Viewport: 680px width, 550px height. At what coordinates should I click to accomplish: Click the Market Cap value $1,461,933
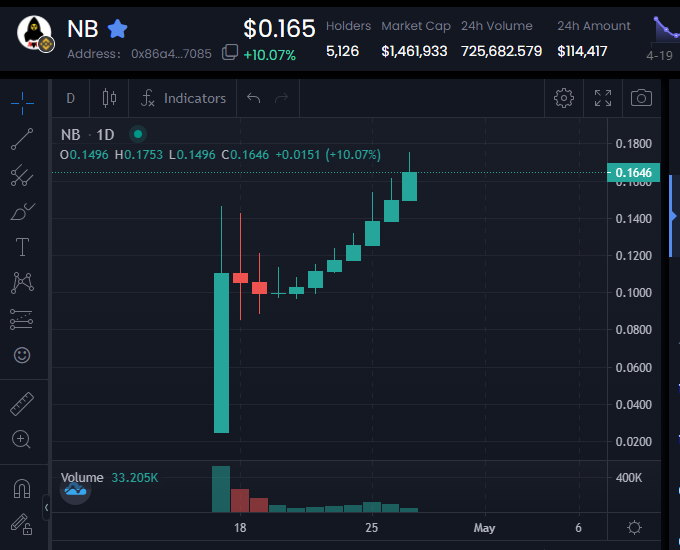[414, 51]
